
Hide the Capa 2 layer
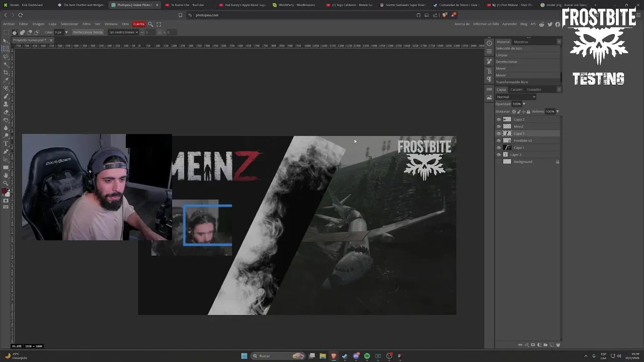tap(499, 119)
